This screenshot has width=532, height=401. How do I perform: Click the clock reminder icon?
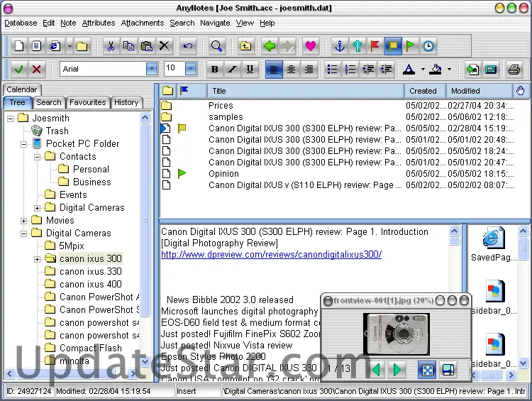[x=428, y=46]
